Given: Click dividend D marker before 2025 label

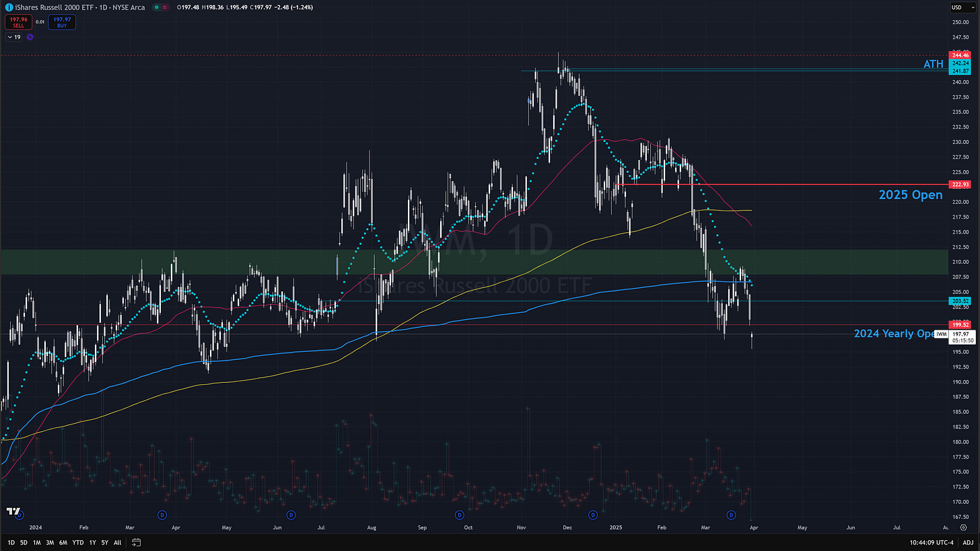Looking at the screenshot, I should tap(593, 515).
